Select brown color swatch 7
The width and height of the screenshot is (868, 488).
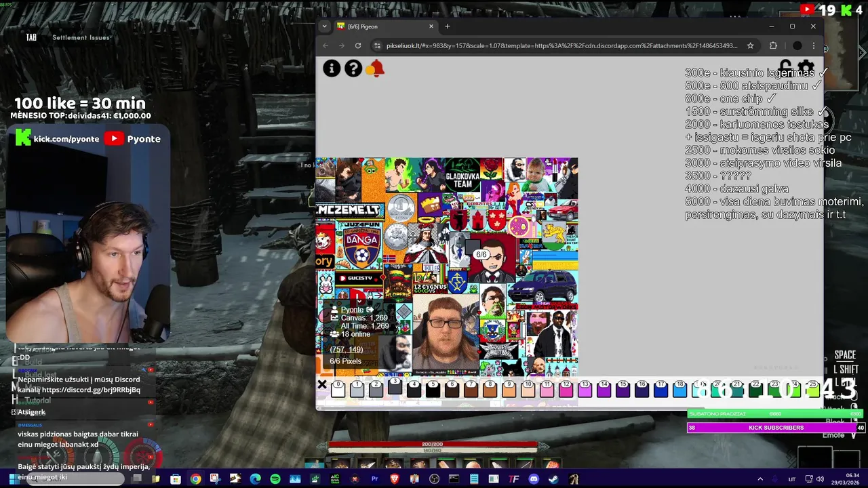coord(471,388)
